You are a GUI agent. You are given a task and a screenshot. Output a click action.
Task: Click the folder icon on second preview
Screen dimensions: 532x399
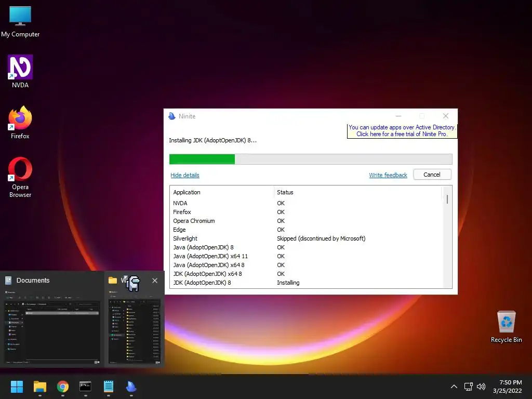(113, 280)
